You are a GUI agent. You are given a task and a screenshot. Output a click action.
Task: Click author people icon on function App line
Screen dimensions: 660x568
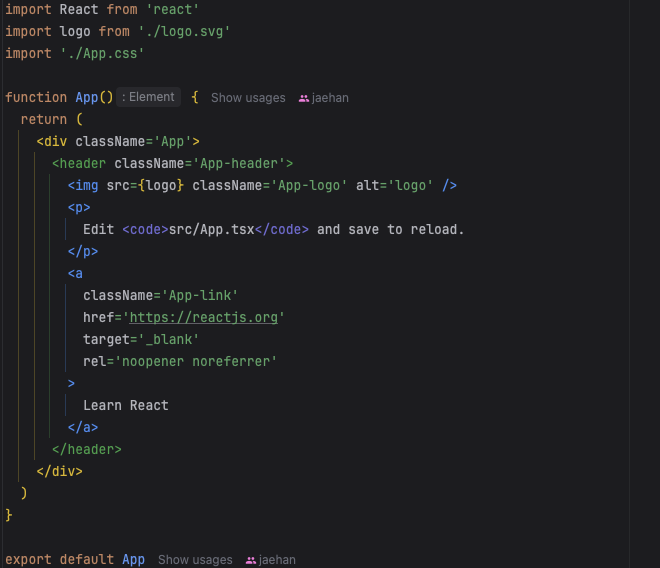click(x=303, y=99)
